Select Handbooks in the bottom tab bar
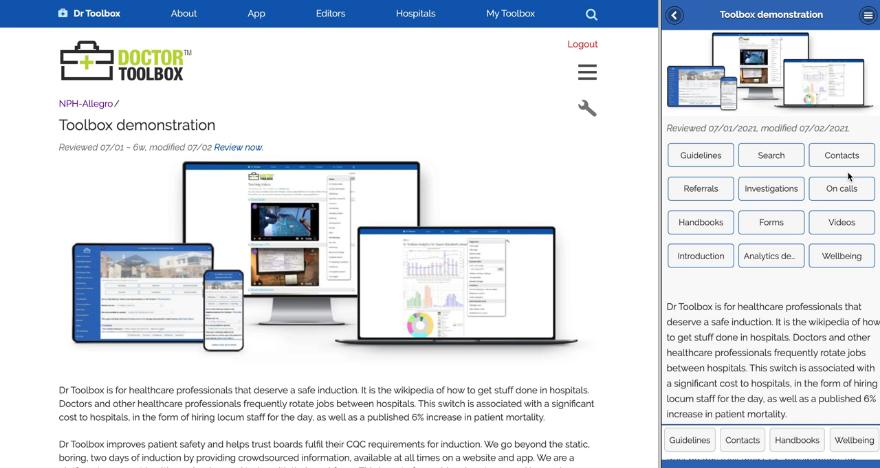880x468 pixels. point(796,440)
